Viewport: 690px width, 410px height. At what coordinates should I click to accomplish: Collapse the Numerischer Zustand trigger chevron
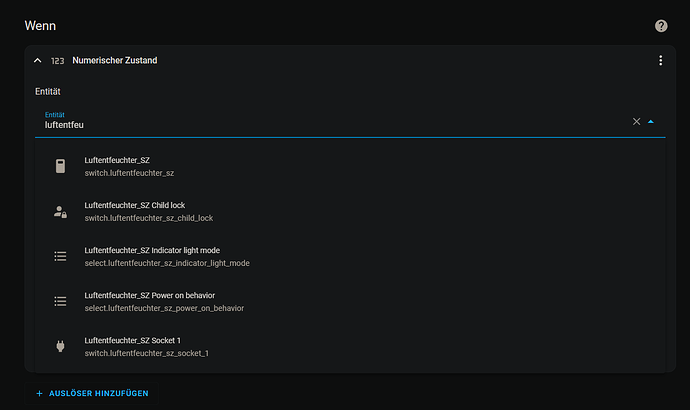click(38, 61)
